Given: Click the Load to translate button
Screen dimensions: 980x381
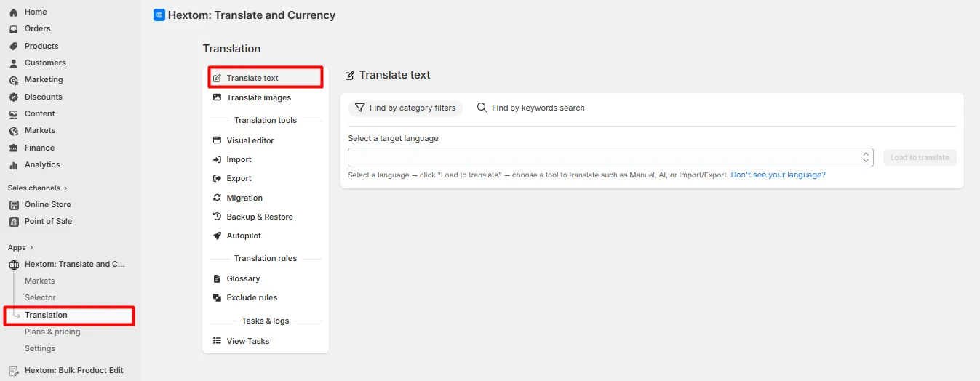Looking at the screenshot, I should point(920,157).
